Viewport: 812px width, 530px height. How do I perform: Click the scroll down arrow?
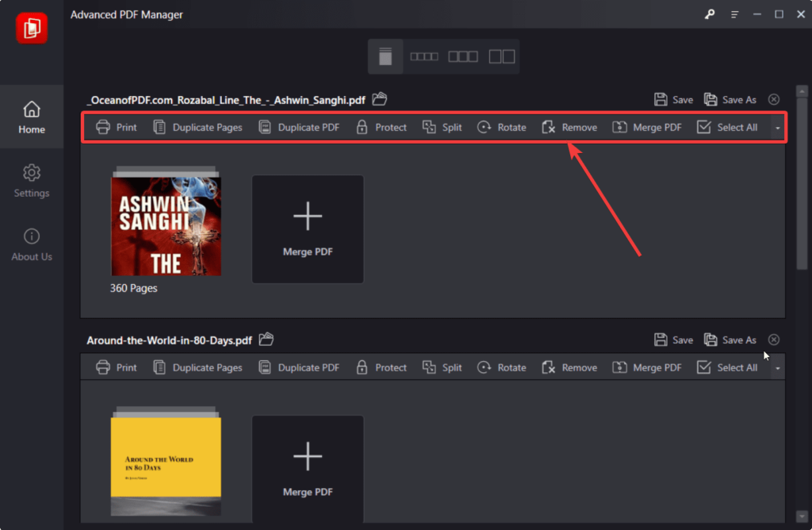(802, 516)
